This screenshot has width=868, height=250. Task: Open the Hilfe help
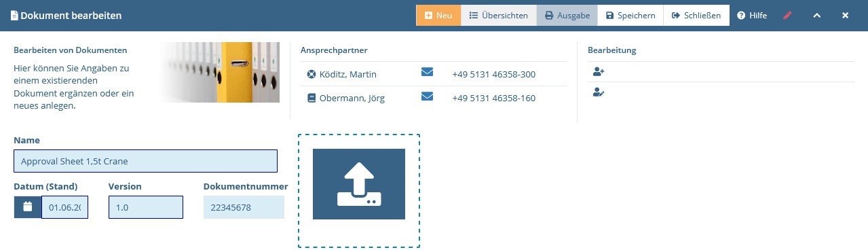tap(752, 15)
